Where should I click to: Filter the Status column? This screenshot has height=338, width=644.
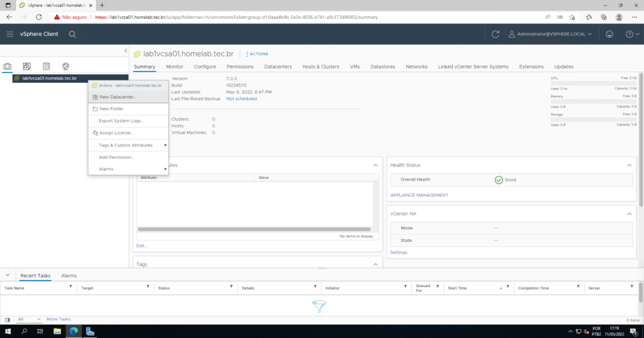(231, 286)
